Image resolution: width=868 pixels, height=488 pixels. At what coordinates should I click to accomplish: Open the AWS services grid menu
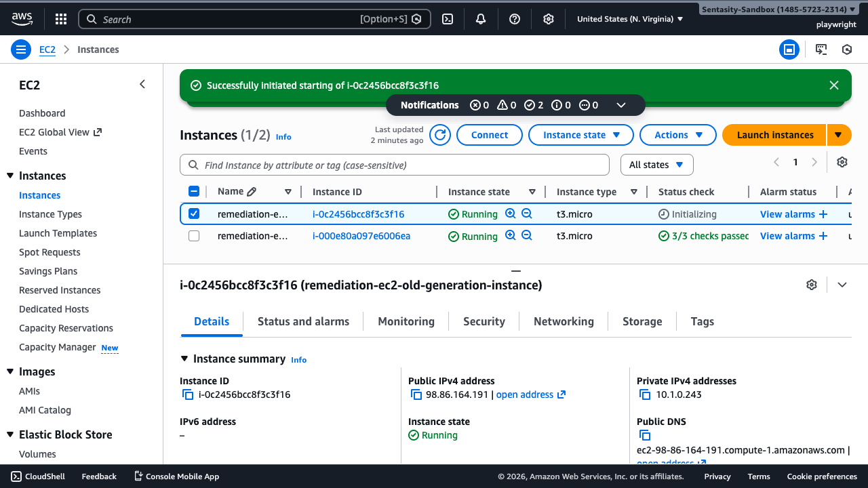pyautogui.click(x=61, y=19)
